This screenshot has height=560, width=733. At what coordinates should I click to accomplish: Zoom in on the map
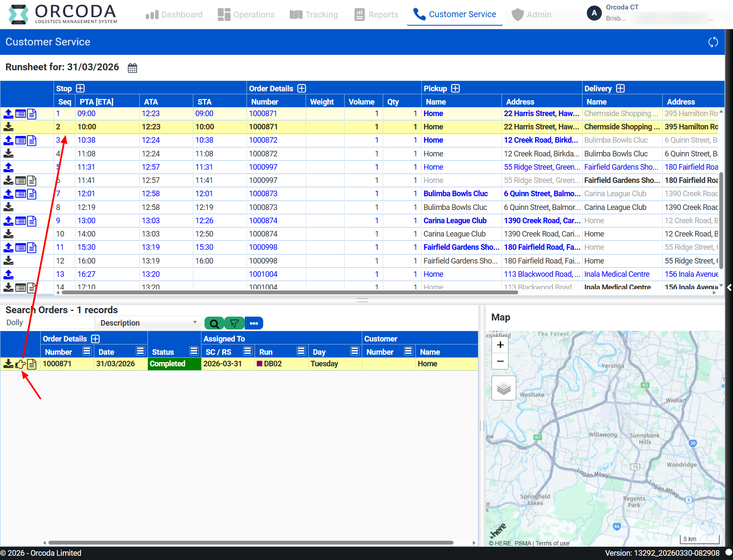click(500, 345)
